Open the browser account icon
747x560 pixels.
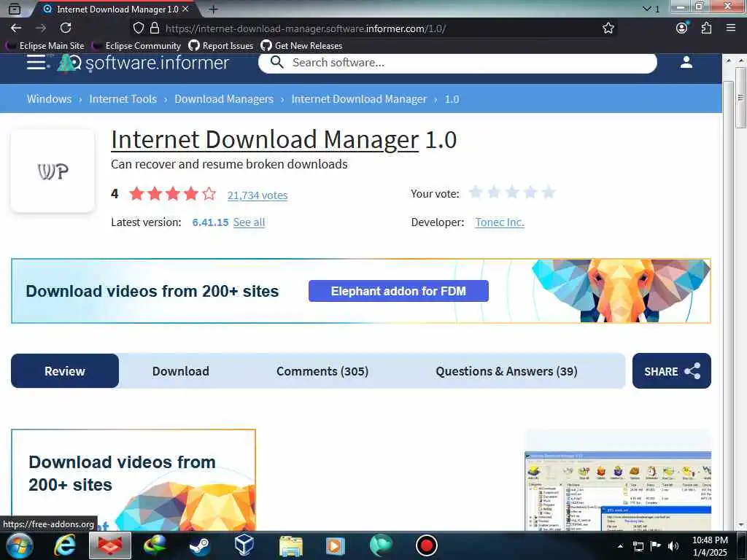point(682,28)
